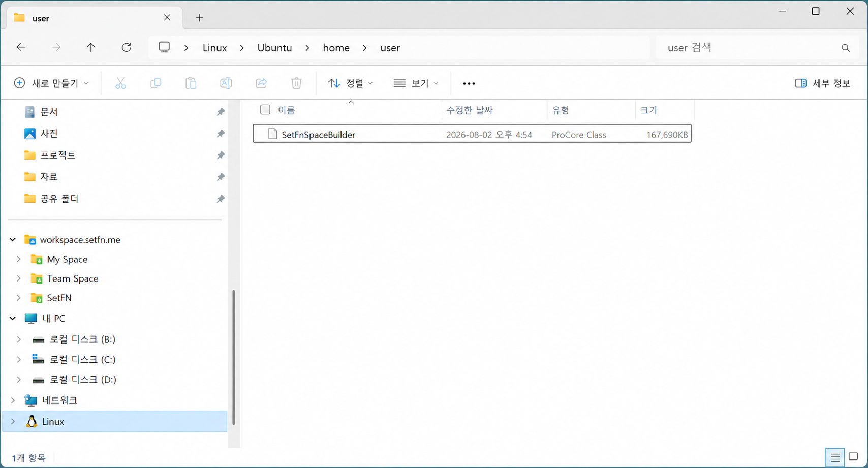Click Linux in the breadcrumb path
868x468 pixels.
[x=214, y=48]
